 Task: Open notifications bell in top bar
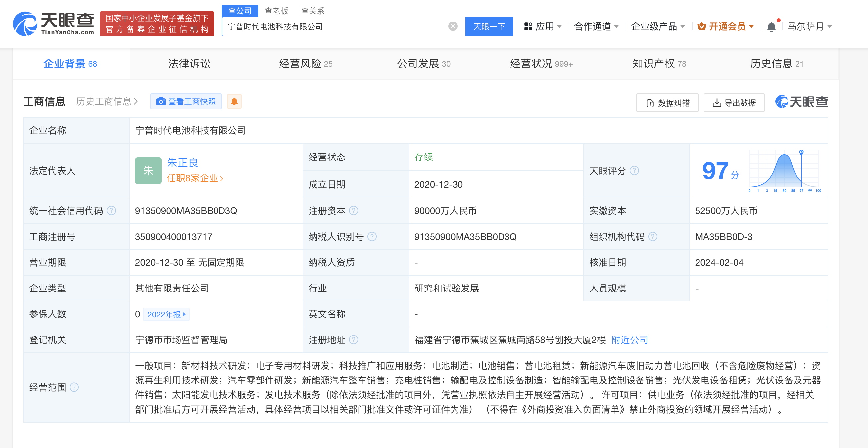point(771,26)
